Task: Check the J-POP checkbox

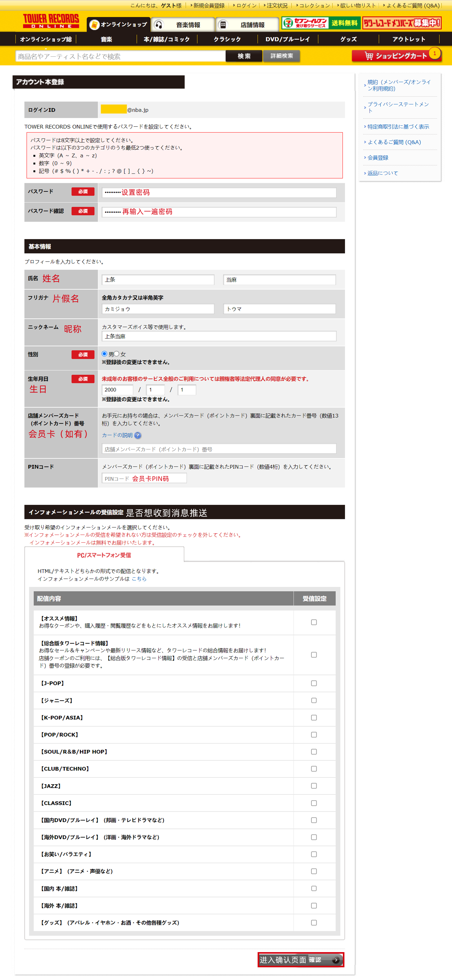Action: (x=314, y=683)
